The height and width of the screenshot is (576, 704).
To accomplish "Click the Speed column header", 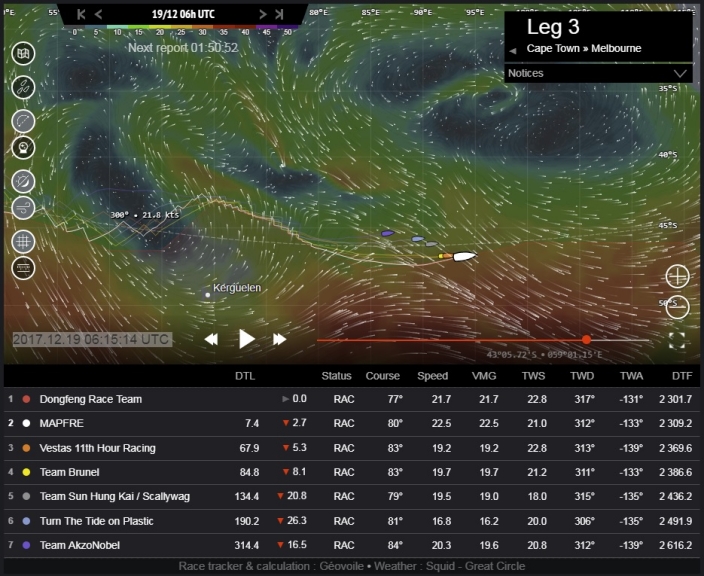I will (x=432, y=376).
